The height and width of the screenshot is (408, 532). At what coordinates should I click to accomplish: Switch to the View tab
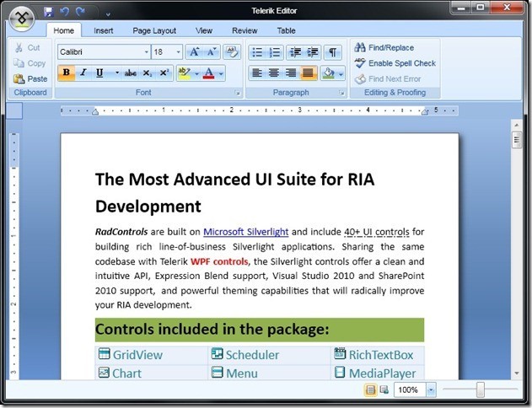(203, 30)
